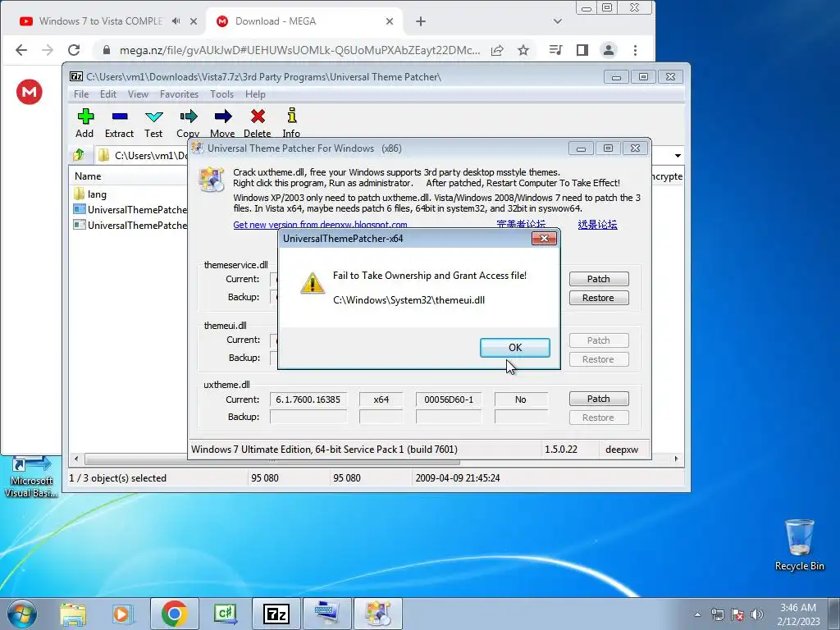This screenshot has width=840, height=630.
Task: Open the Recycle Bin desktop icon
Action: coord(799,545)
